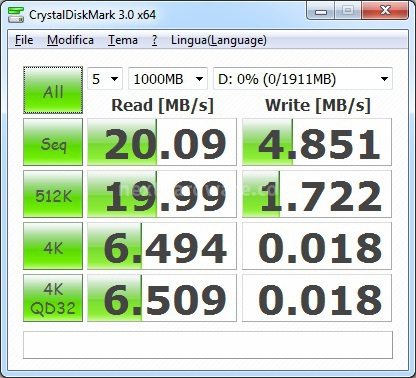Select the 512K read result 19.99
This screenshot has height=378, width=416.
coord(162,194)
